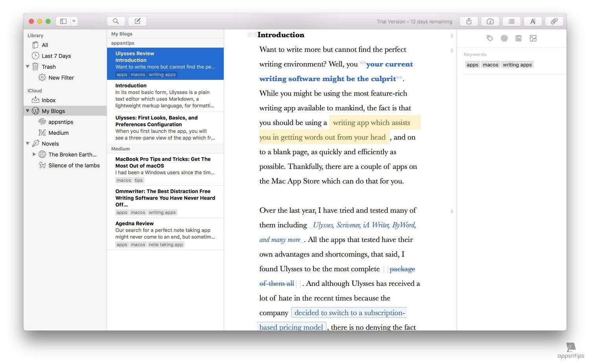Create a new sheet with compose icon
Screen dimensions: 590x364
pos(137,21)
